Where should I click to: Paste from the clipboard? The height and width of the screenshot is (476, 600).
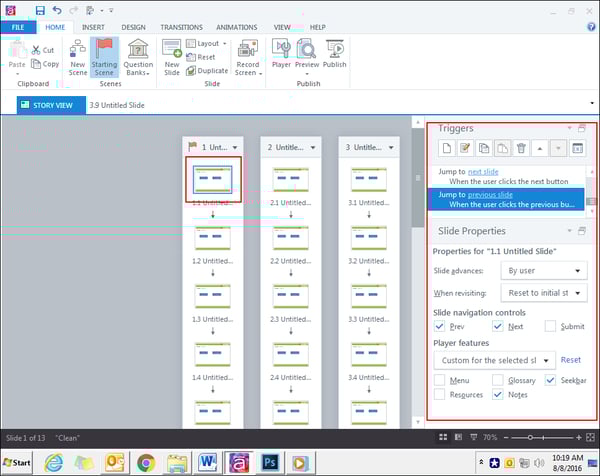17,57
